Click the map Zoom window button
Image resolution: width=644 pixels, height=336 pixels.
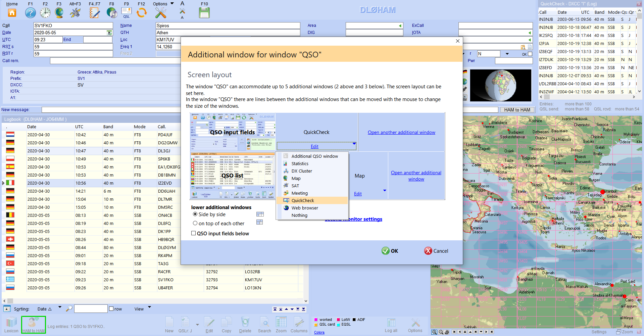tap(625, 332)
